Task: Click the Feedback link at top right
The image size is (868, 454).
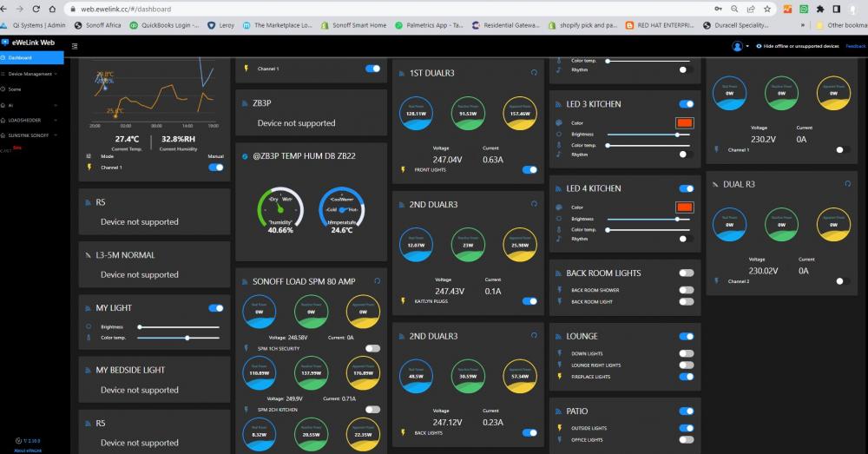Action: click(855, 46)
